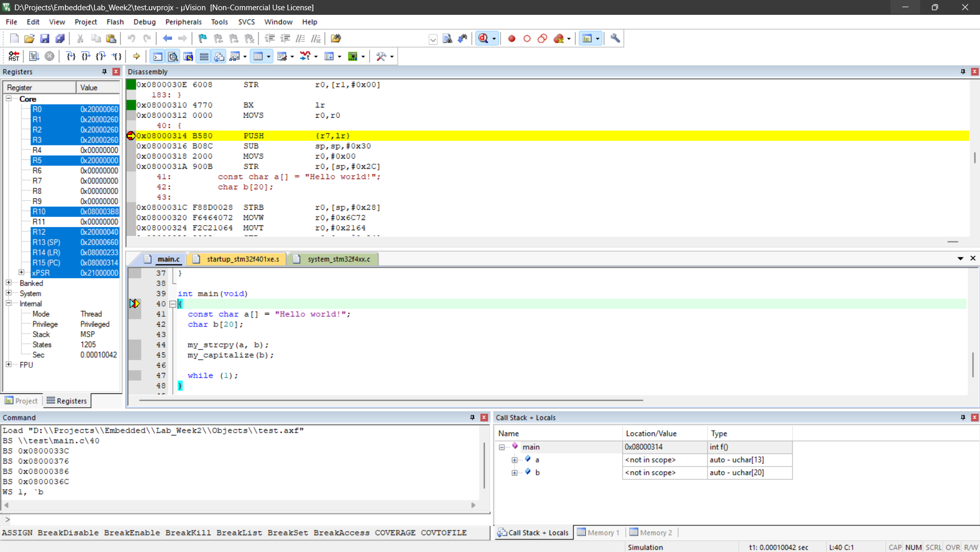Viewport: 980px width, 552px height.
Task: Switch to the Project panel tab
Action: (x=21, y=401)
